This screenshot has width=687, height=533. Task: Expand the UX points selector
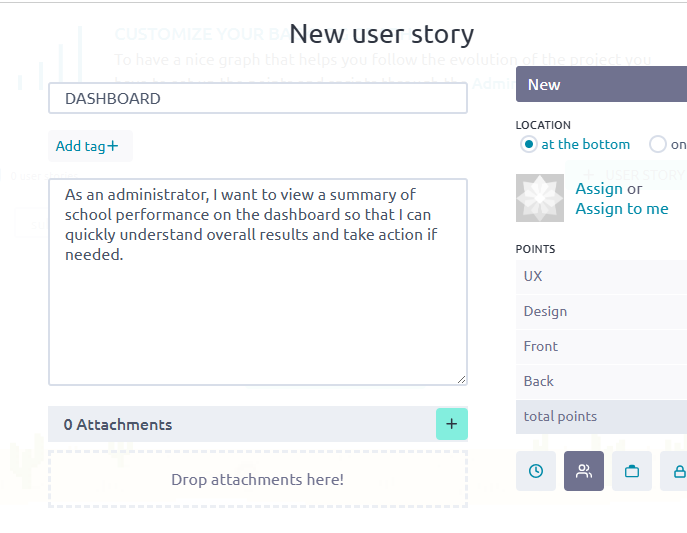point(600,276)
